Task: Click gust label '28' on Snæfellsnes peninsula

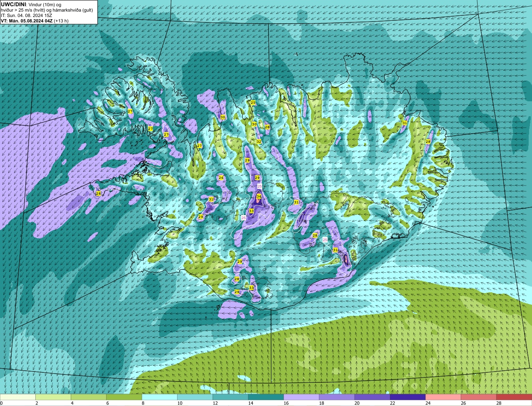Action: (99, 193)
